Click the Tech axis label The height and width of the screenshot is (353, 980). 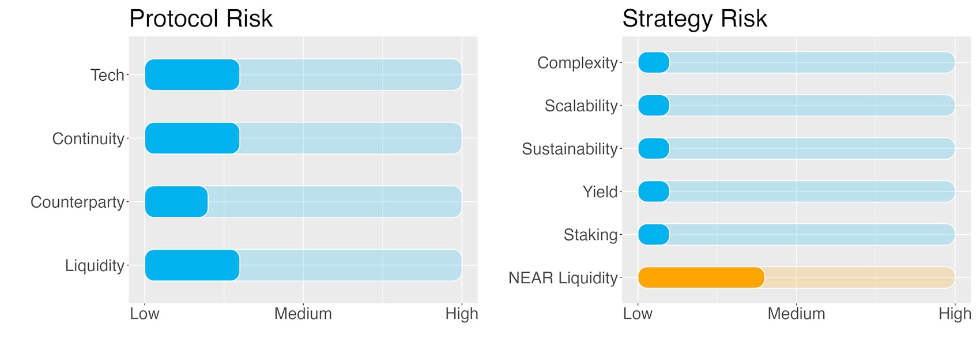pos(107,75)
